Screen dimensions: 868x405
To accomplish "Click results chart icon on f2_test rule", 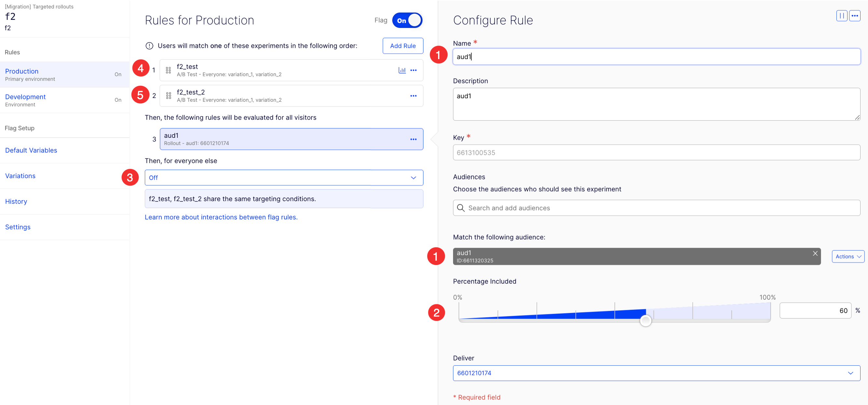I will tap(402, 70).
